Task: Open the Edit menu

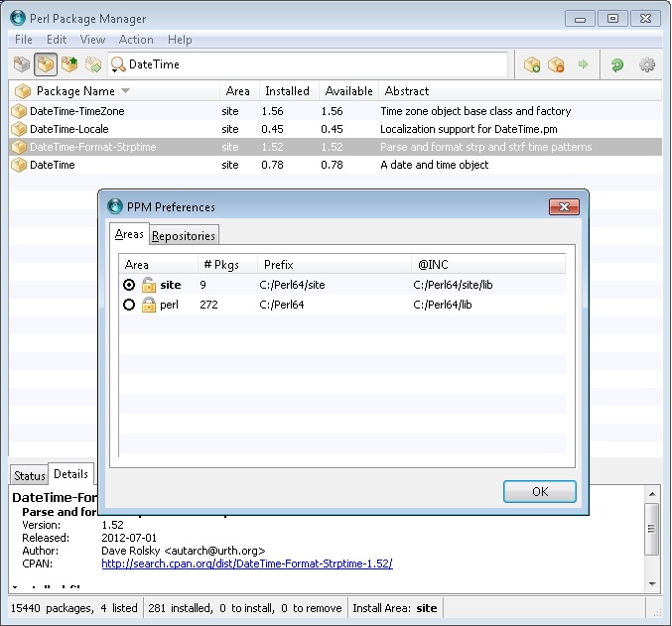Action: pyautogui.click(x=57, y=40)
